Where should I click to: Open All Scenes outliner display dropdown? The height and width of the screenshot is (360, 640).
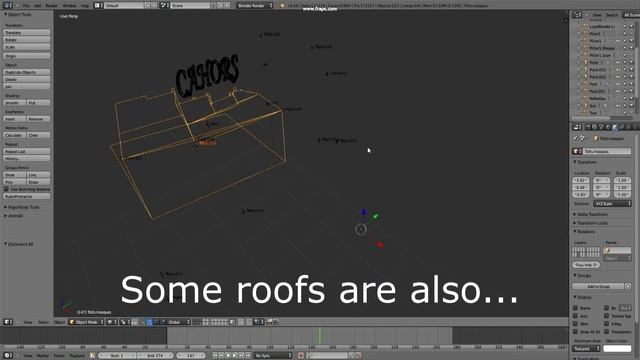(x=631, y=15)
